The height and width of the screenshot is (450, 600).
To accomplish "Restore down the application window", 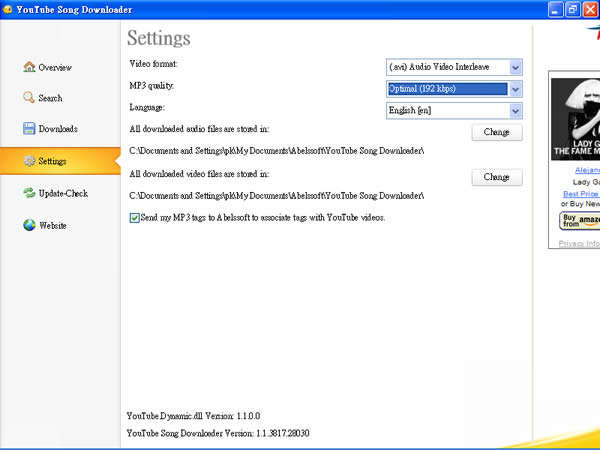I will point(573,10).
